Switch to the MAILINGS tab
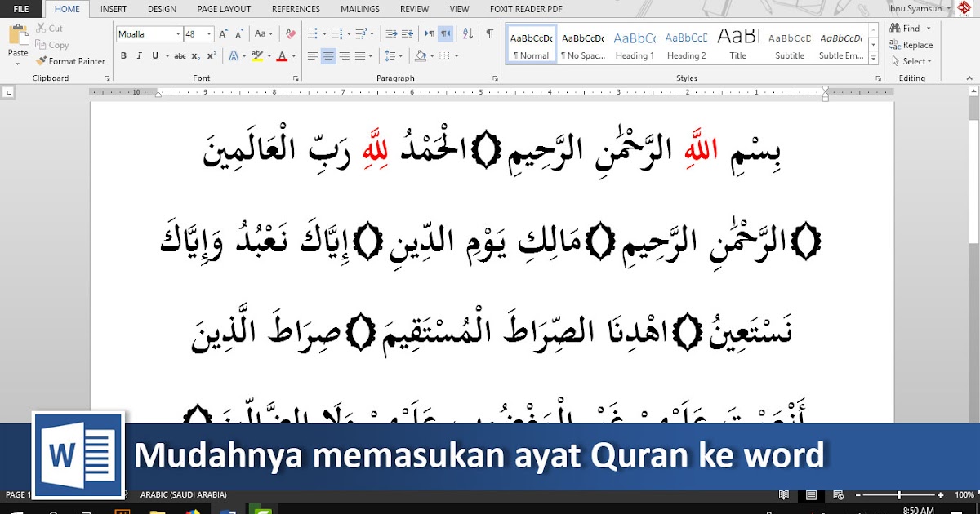This screenshot has width=980, height=514. (360, 9)
